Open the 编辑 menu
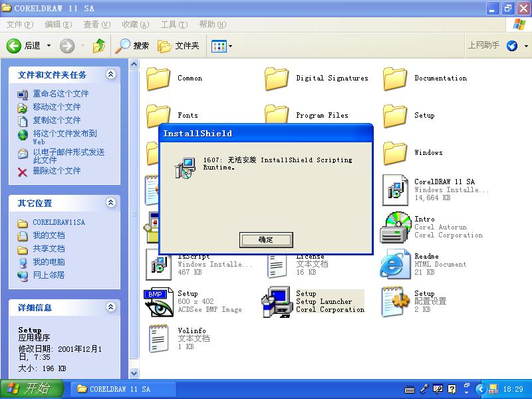Screen dimensions: 532x399 click(59, 25)
